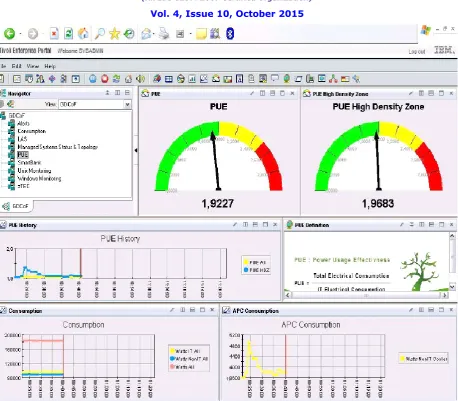The width and height of the screenshot is (458, 401).
Task: Select Unix Monitoring in the Navigator tree
Action: click(34, 171)
